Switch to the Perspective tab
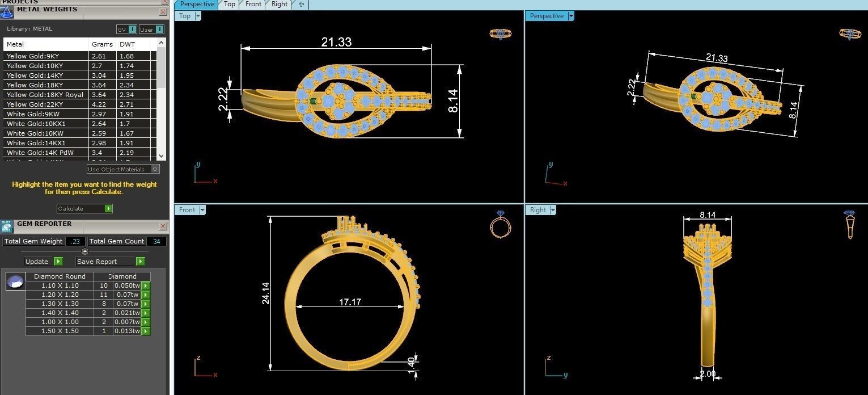This screenshot has height=395, width=868. [197, 4]
